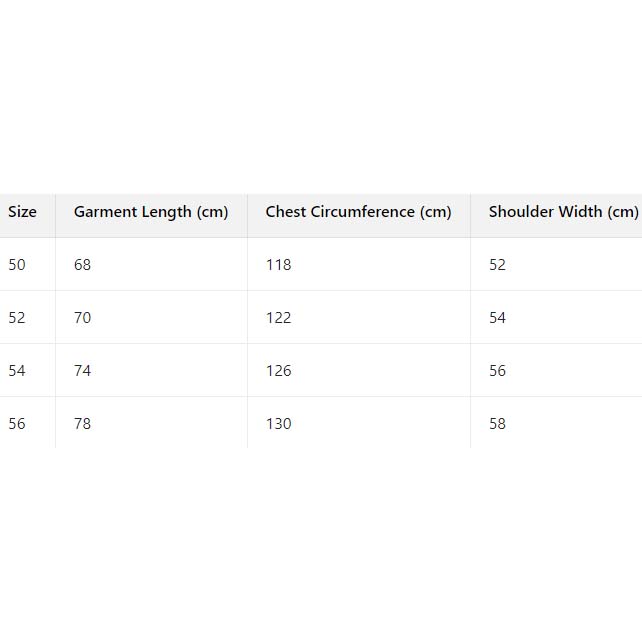The height and width of the screenshot is (642, 642).
Task: Select size 52 in the Size column
Action: (17, 318)
